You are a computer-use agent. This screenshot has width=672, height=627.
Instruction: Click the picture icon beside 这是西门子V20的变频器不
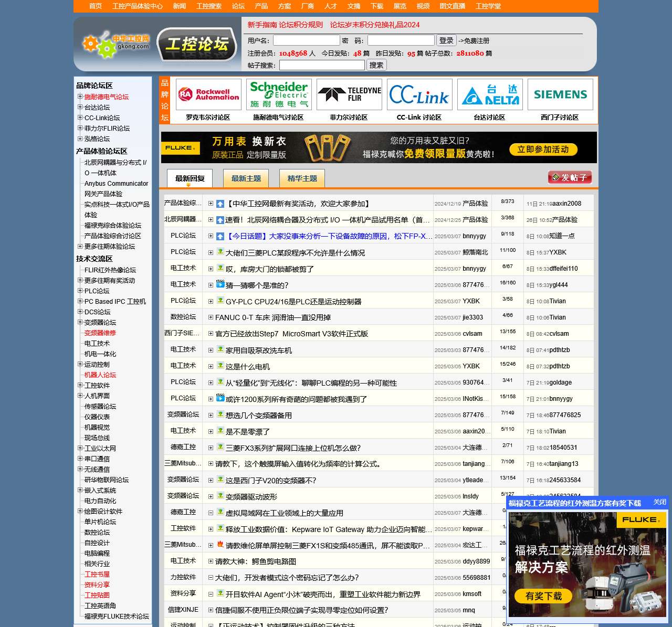point(220,480)
